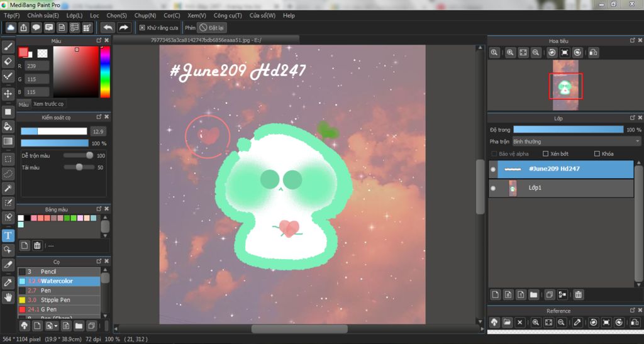This screenshot has height=344, width=644.
Task: Duplicate the layer in Layers panel
Action: (x=550, y=294)
